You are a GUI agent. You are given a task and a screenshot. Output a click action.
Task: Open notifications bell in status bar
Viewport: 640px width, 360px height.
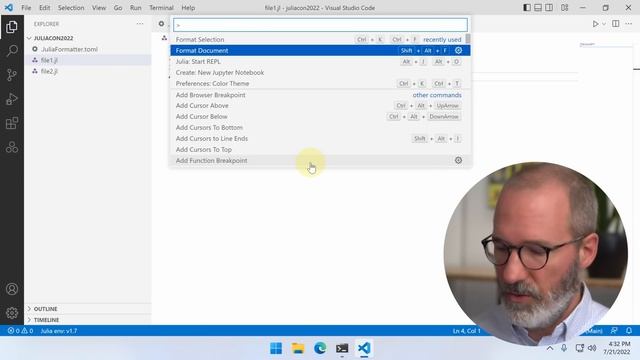click(x=629, y=331)
